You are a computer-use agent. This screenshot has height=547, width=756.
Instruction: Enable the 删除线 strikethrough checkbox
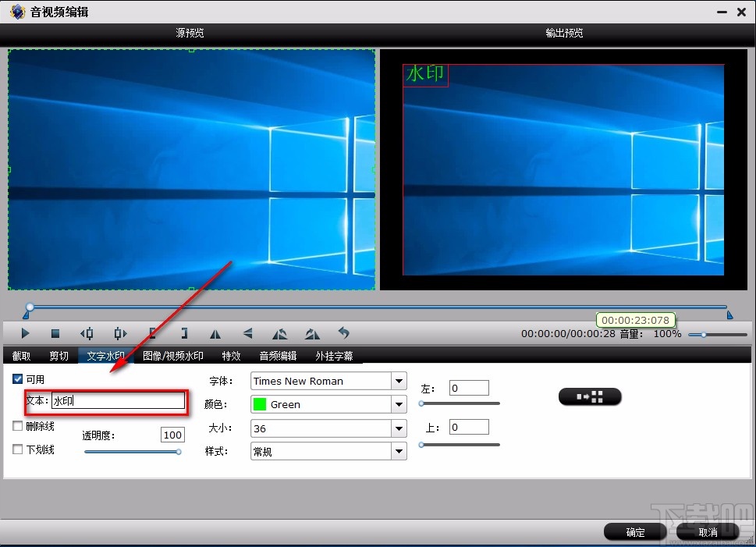click(17, 426)
